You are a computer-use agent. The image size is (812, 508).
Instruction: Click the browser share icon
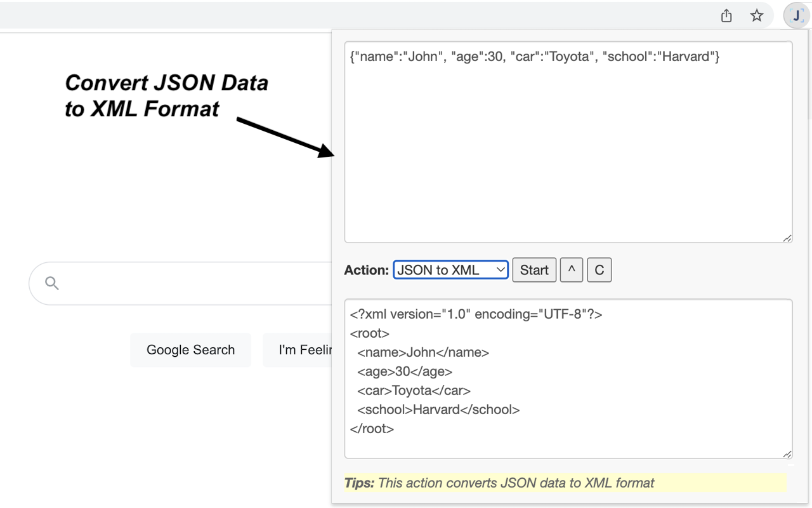click(x=726, y=15)
